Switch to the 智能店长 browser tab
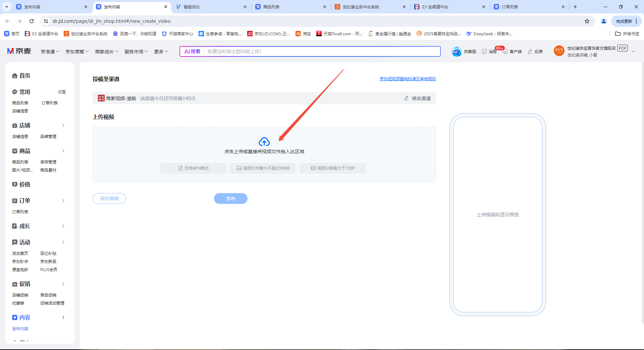 pos(211,7)
